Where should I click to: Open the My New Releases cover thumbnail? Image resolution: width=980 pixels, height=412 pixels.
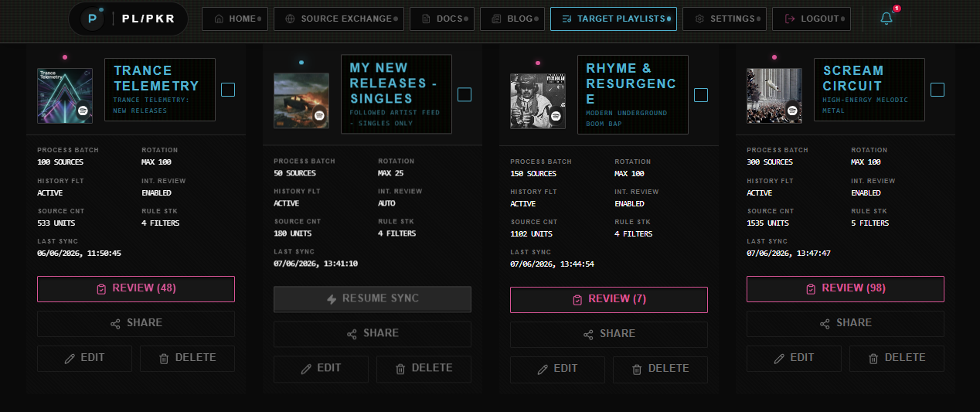(301, 100)
